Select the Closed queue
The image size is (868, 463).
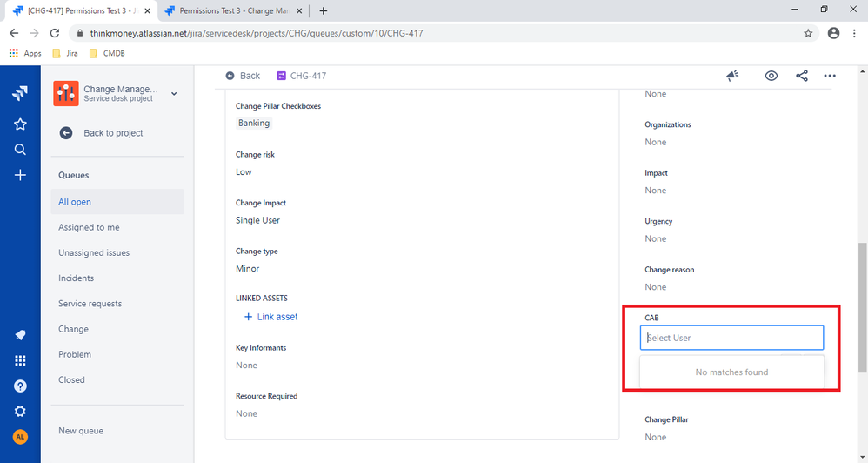(x=117, y=380)
